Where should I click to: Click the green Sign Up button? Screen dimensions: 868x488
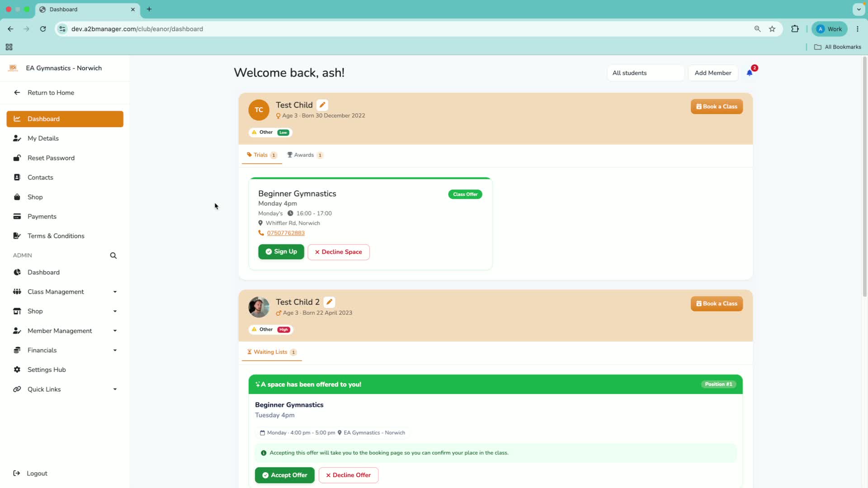pos(281,252)
